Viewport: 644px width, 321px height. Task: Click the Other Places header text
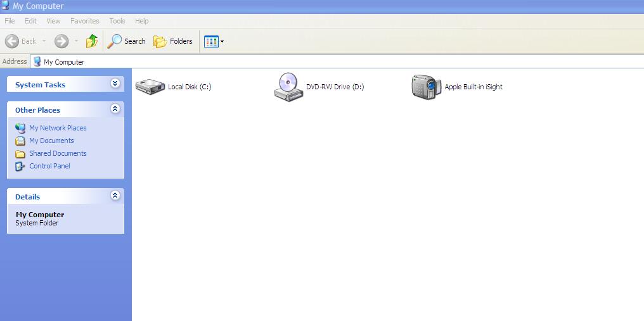(x=37, y=110)
